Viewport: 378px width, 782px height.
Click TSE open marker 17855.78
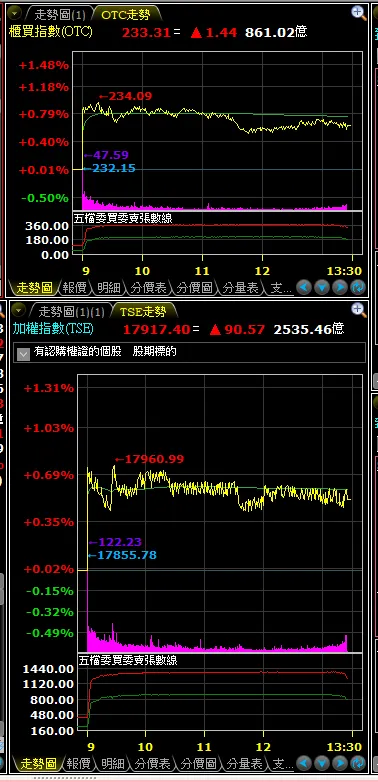pyautogui.click(x=122, y=555)
